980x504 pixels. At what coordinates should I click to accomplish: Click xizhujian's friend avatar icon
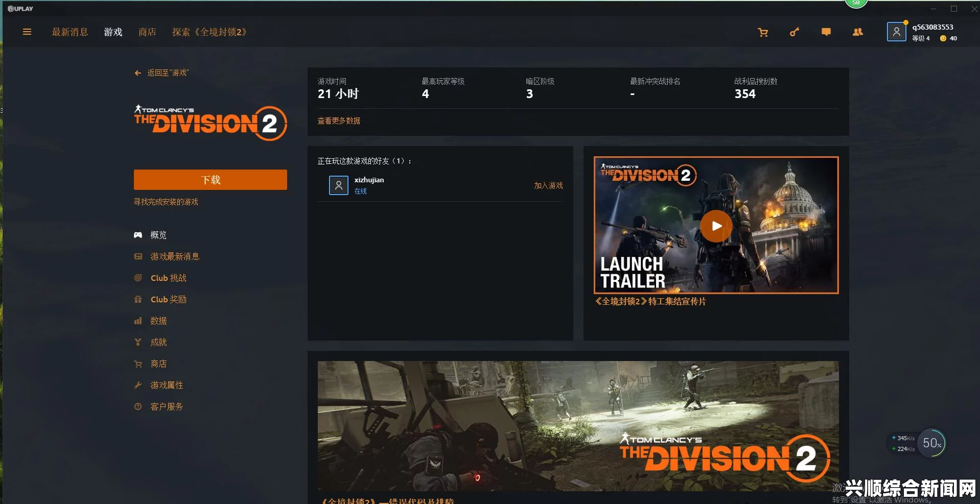338,185
